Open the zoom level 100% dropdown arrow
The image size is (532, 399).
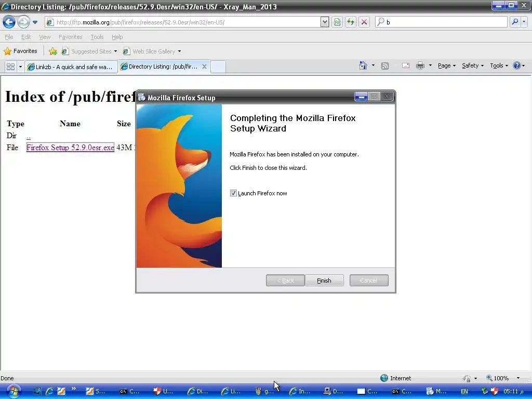[518, 378]
